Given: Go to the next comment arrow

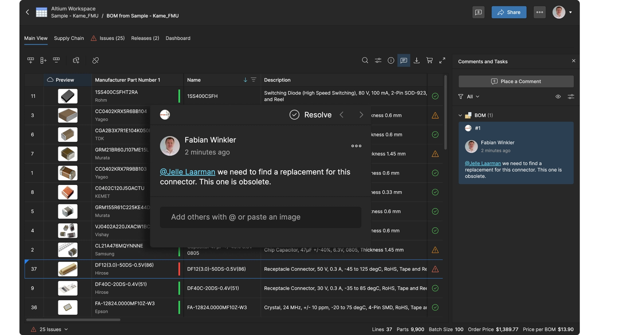Looking at the screenshot, I should [x=361, y=115].
